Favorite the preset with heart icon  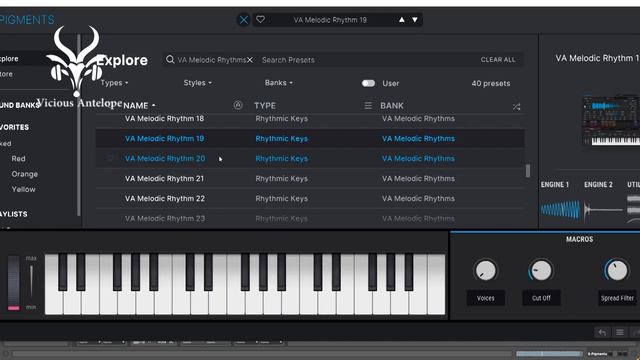[260, 19]
